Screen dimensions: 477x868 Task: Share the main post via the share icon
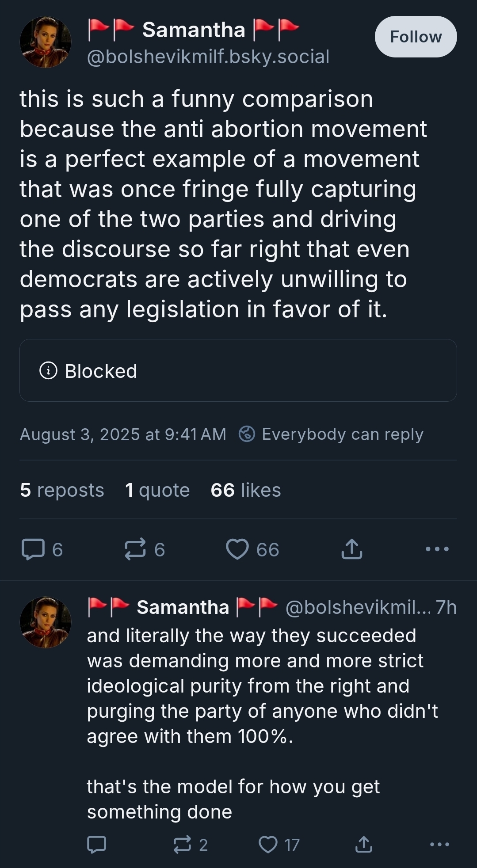tap(352, 549)
